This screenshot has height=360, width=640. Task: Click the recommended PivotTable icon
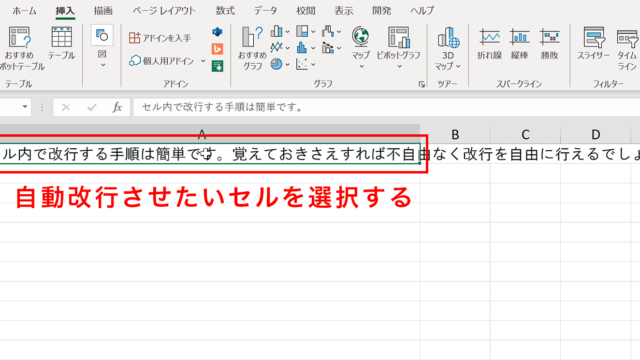tap(19, 38)
